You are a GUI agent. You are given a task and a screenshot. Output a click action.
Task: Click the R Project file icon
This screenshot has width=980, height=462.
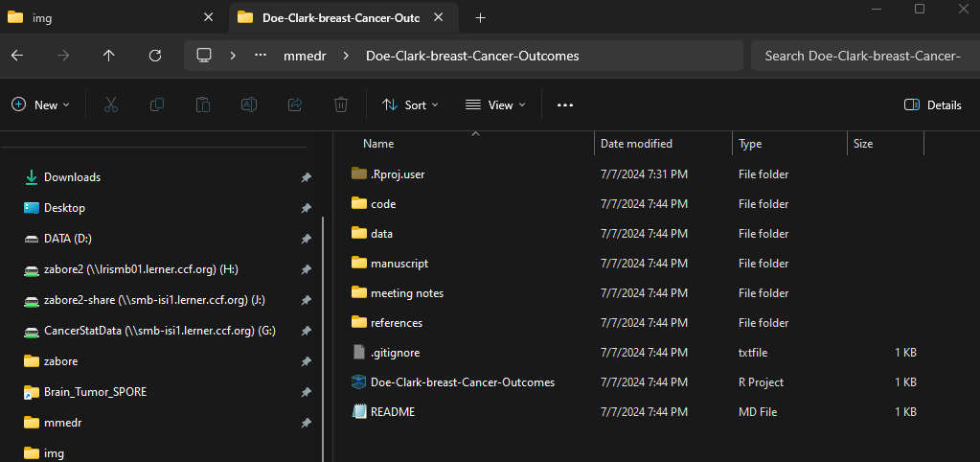(358, 382)
